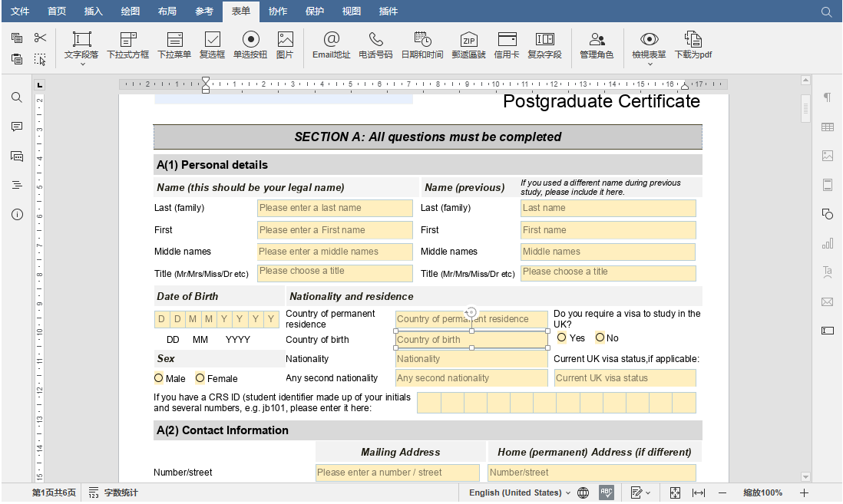Viewport: 843px width, 504px height.
Task: Open the 'Please choose a title' dropdown under legal name
Action: click(335, 273)
